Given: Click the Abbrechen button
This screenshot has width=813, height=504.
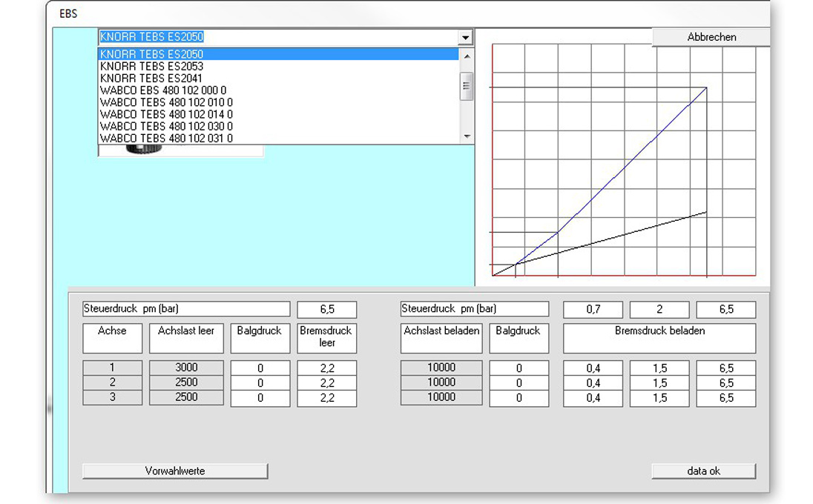Looking at the screenshot, I should 711,37.
